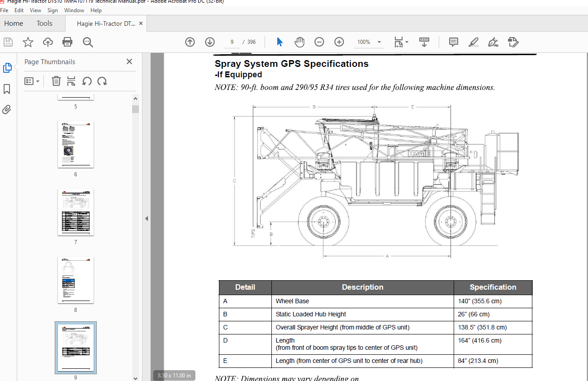
Task: Open the Sign menu
Action: (x=52, y=10)
